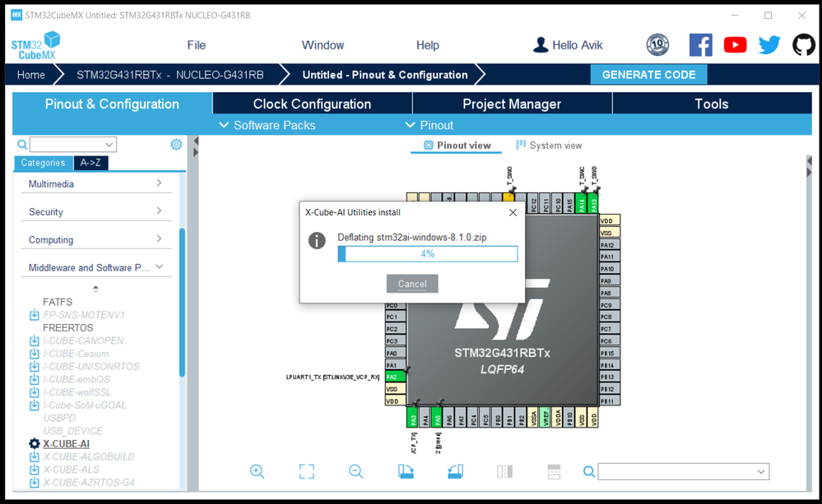
Task: Click download icon beside I-CUBE-embOS
Action: (34, 379)
